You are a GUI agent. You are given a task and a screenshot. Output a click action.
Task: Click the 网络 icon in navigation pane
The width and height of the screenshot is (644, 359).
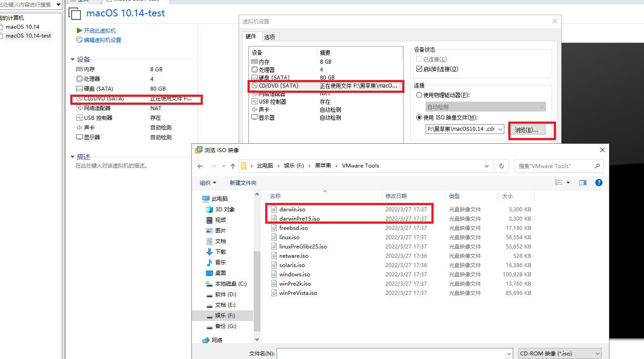click(206, 340)
